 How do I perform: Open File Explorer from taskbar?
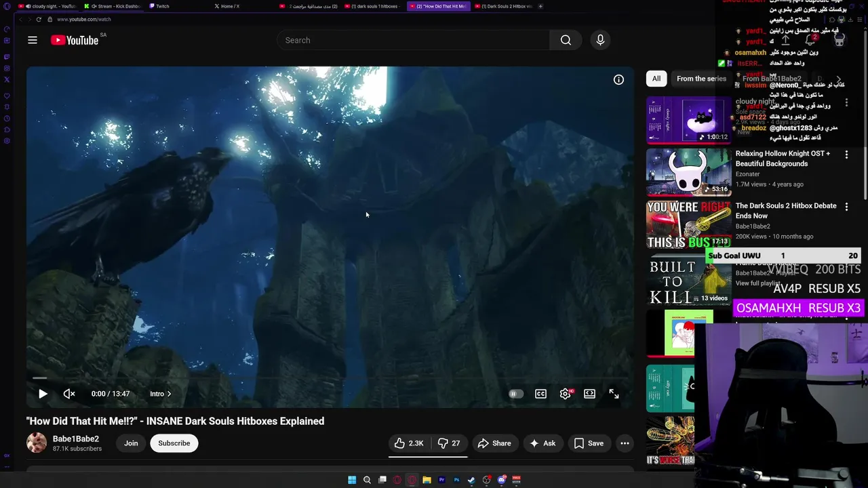coord(427,480)
